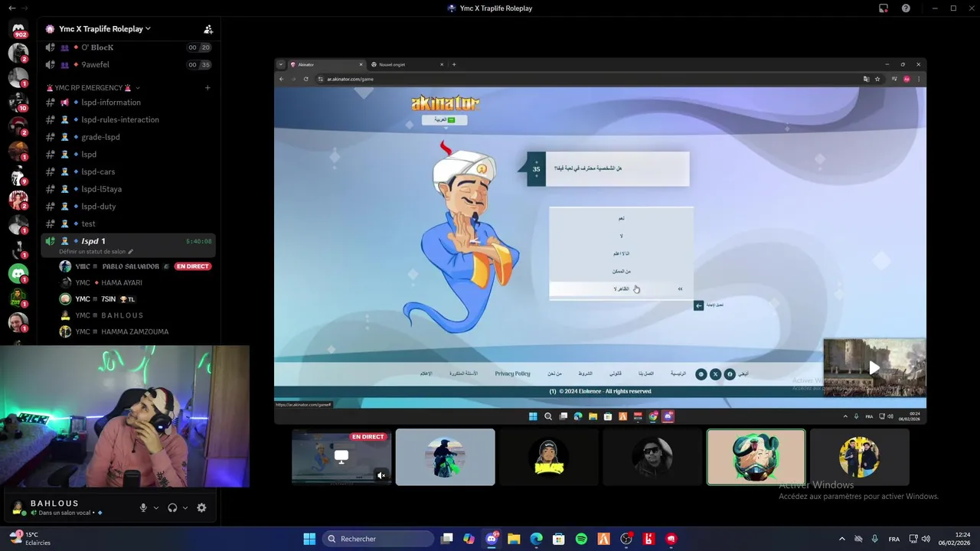Open Spotify from the Windows taskbar
980x551 pixels.
[581, 539]
